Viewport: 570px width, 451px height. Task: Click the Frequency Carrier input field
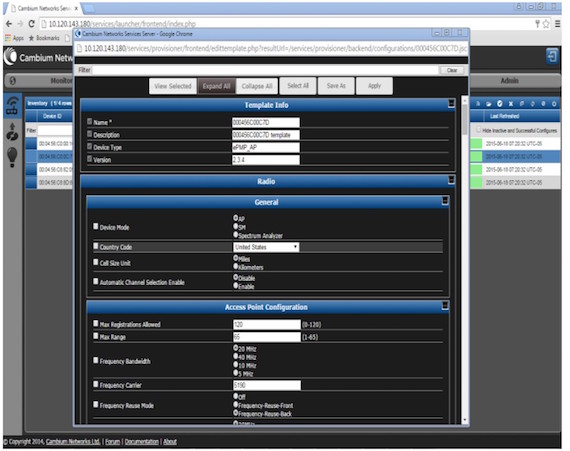267,385
